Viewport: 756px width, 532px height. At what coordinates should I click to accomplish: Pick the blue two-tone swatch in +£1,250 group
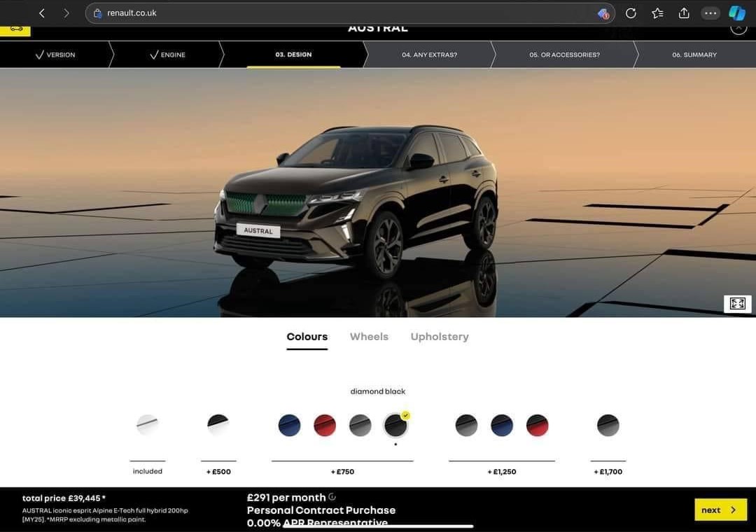(501, 425)
